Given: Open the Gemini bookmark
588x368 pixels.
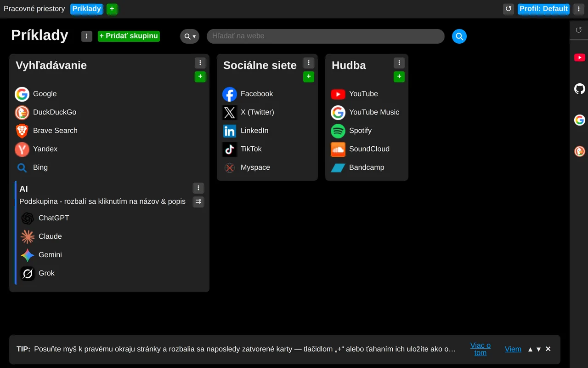Looking at the screenshot, I should coord(41,255).
